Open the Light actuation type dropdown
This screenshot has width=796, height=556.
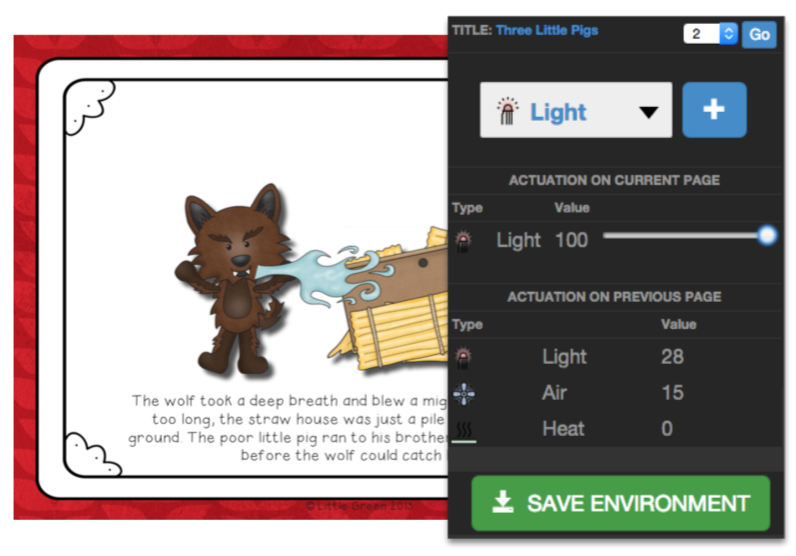pyautogui.click(x=576, y=110)
